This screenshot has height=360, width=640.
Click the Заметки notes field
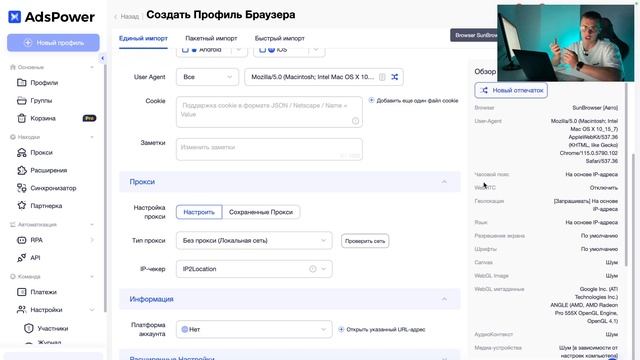pyautogui.click(x=269, y=149)
